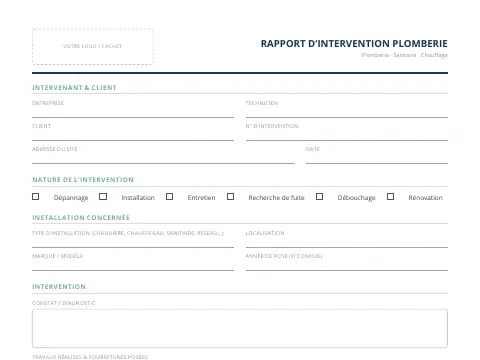Focus the Année de pose field
Image resolution: width=480 pixels, height=360 pixels.
(x=347, y=265)
